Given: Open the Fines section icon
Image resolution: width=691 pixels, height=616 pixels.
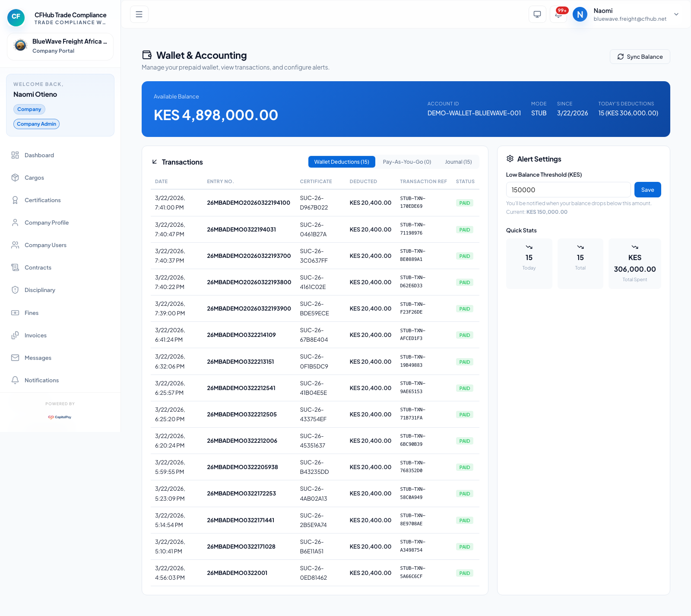Looking at the screenshot, I should pos(15,313).
